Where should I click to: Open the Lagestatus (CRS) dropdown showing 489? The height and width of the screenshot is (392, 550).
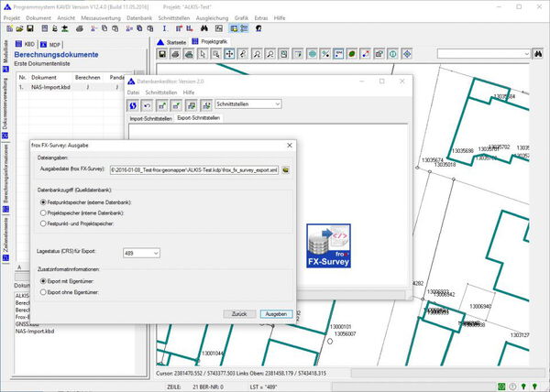tap(145, 251)
